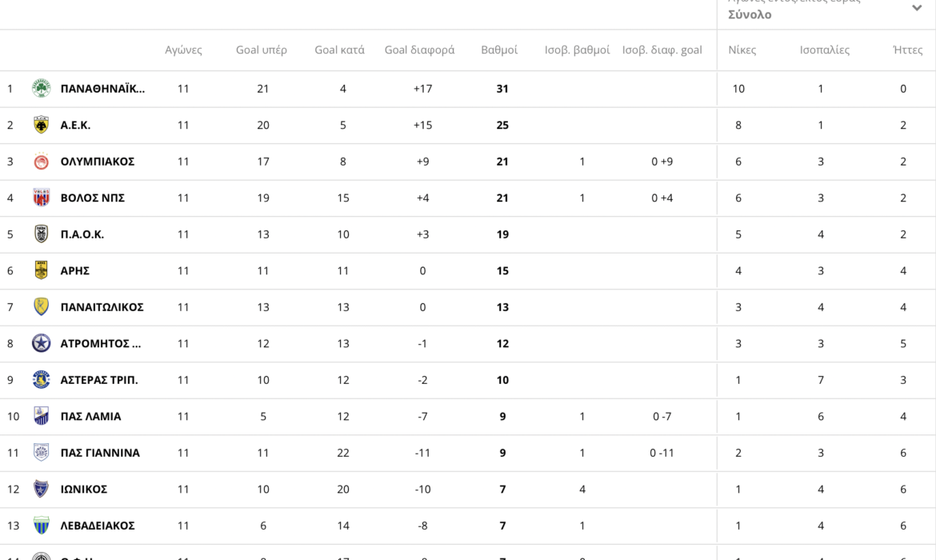The height and width of the screenshot is (560, 936).
Task: Click the Αγώνες column header
Action: pyautogui.click(x=183, y=50)
